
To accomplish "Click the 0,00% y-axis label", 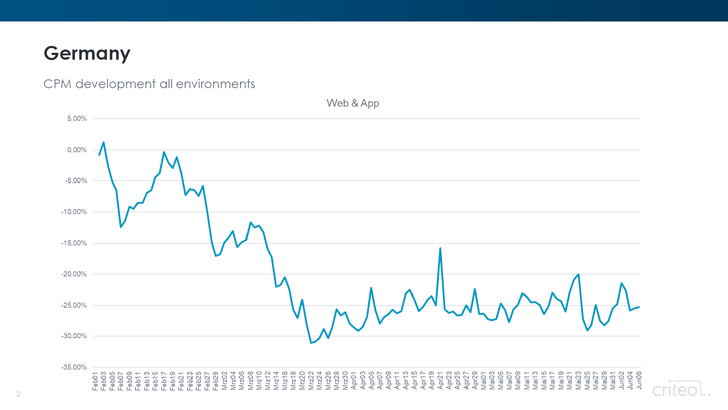I will 77,150.
